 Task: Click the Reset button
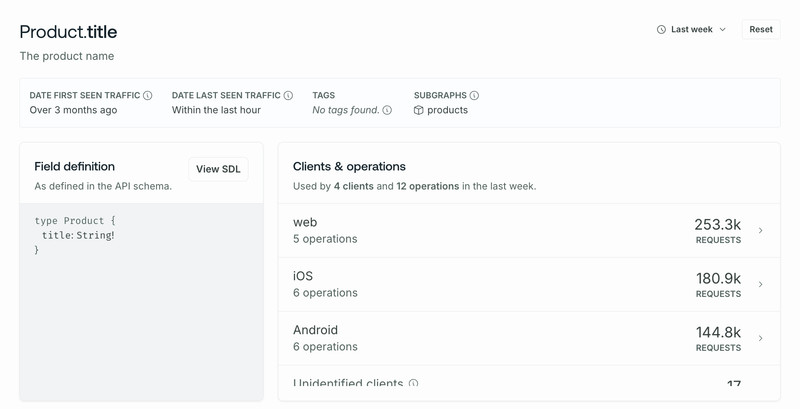[761, 30]
